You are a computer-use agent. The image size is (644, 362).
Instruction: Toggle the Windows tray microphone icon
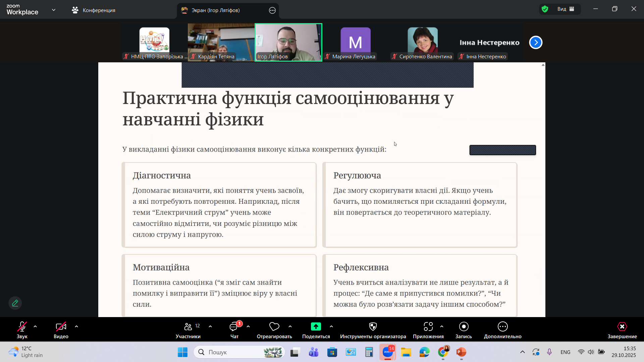tap(549, 352)
